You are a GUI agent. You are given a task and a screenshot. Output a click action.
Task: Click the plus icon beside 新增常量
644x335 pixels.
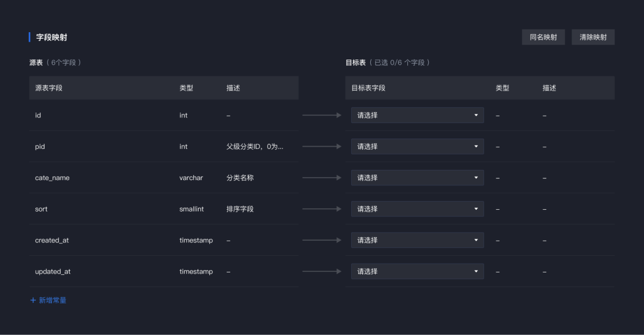pyautogui.click(x=33, y=300)
